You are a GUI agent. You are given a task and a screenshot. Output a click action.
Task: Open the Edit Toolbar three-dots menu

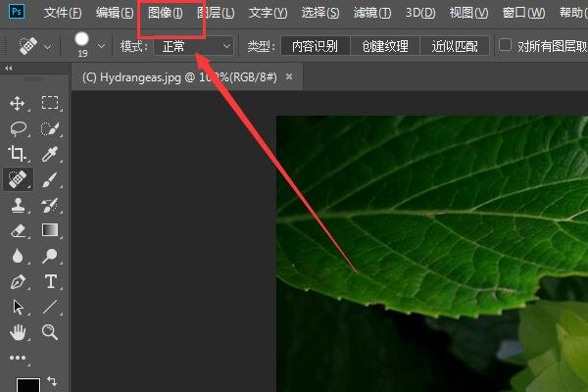(18, 358)
